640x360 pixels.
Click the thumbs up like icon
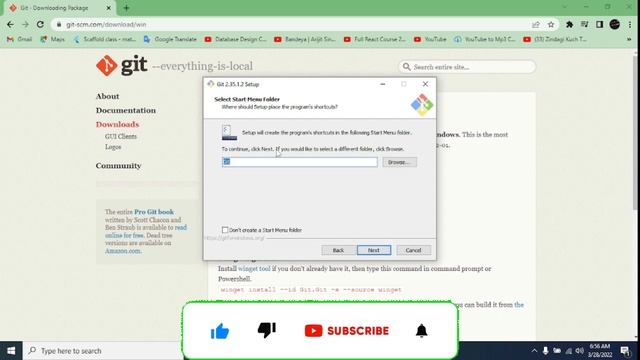220,331
